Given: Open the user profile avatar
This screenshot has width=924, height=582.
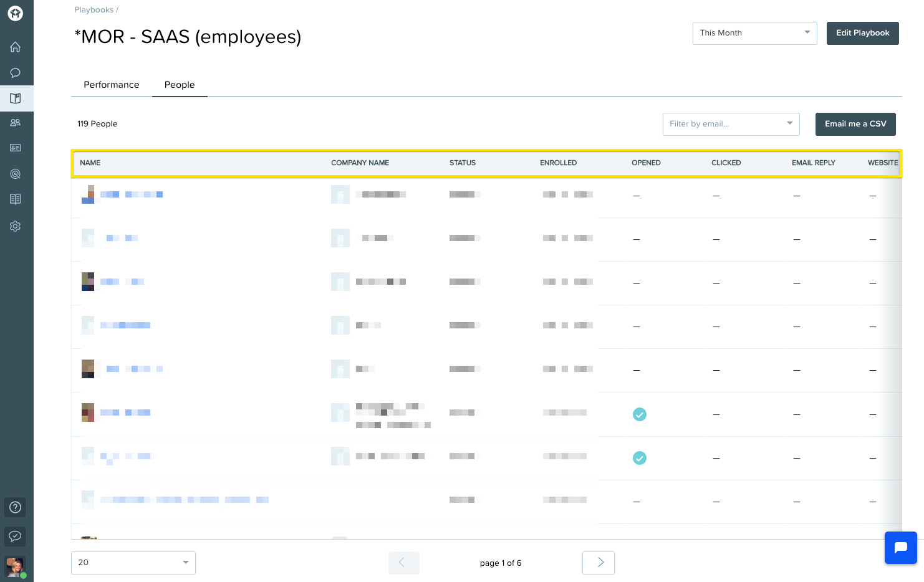Looking at the screenshot, I should pos(16,567).
